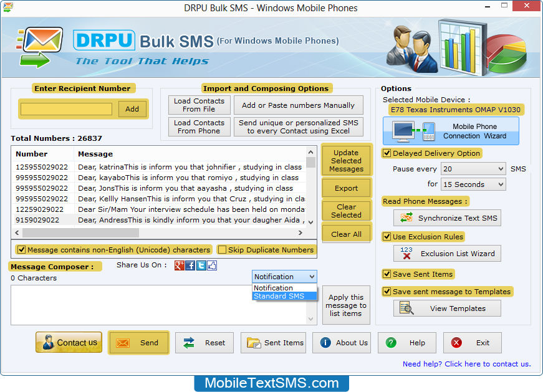Click the Google Plus share icon
543x392 pixels.
tap(180, 265)
